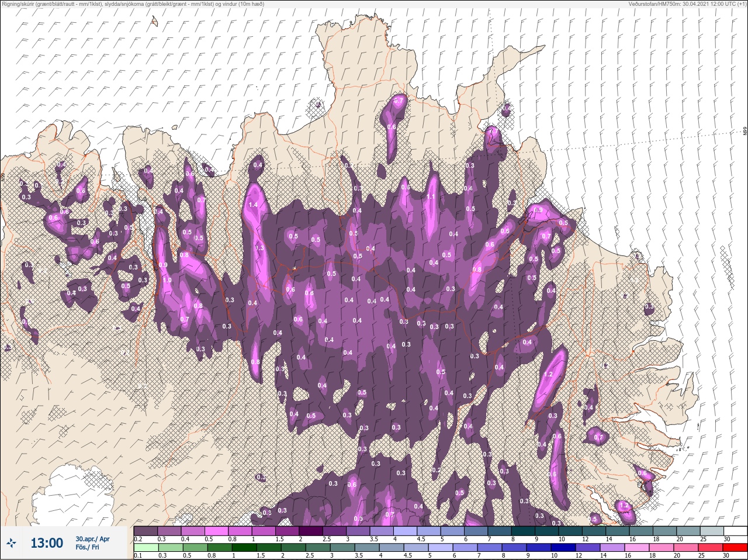Screen dimensions: 748x560
Task: Select the dark purple 0.2 snow legend swatch
Action: 146,531
